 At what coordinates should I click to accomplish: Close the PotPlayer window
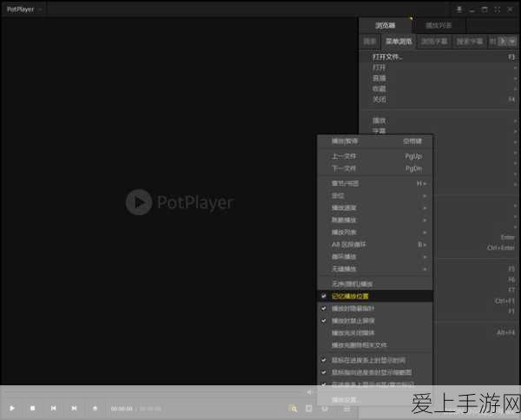(510, 10)
